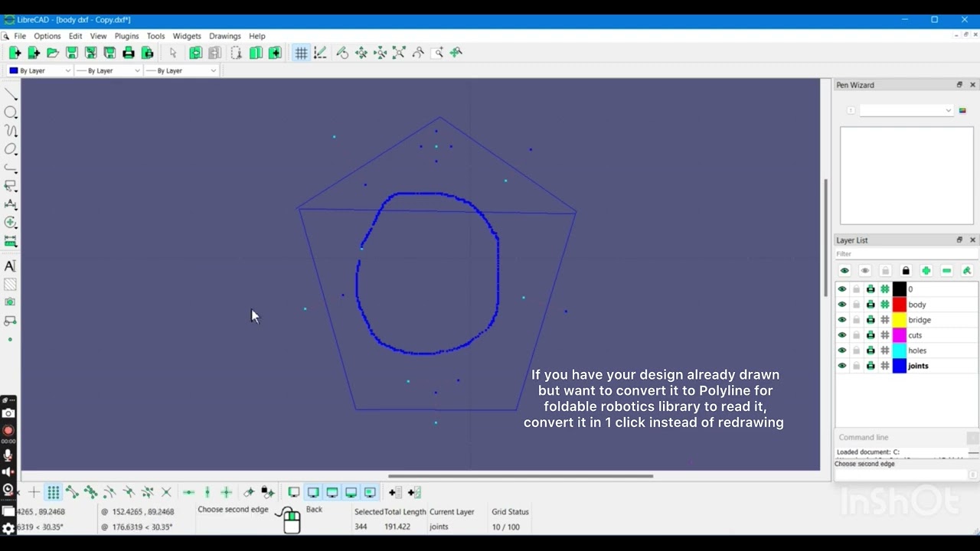Create a new drawing with the New icon
980x551 pixels.
pos(15,53)
